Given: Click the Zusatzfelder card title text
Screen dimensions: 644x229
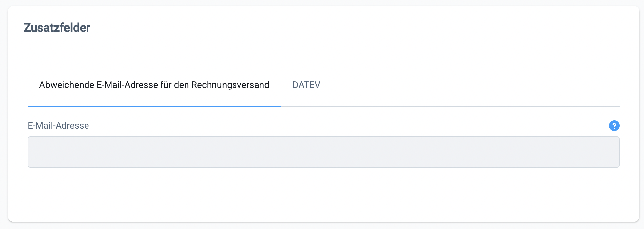Looking at the screenshot, I should (x=57, y=28).
